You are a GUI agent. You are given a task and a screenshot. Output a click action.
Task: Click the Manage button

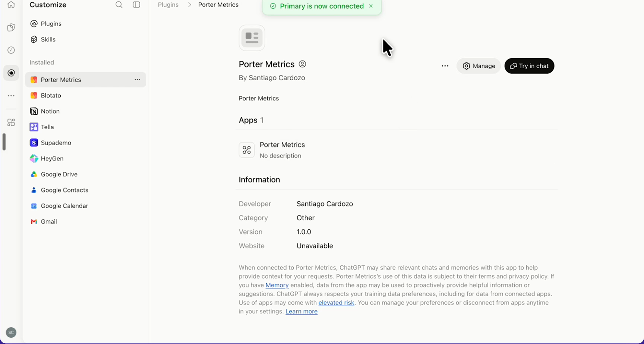tap(479, 66)
